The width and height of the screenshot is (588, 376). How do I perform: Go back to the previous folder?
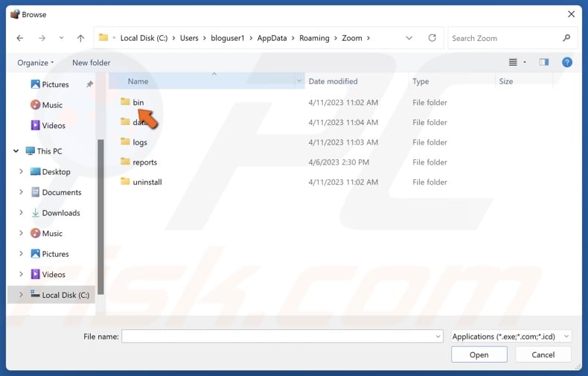[x=20, y=38]
